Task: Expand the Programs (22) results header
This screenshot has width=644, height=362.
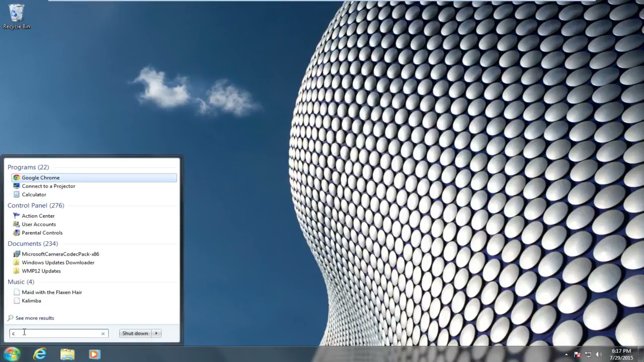Action: click(x=28, y=167)
